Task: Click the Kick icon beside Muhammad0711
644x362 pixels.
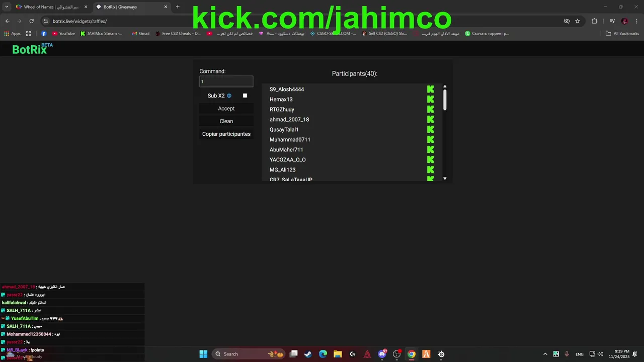Action: click(430, 139)
